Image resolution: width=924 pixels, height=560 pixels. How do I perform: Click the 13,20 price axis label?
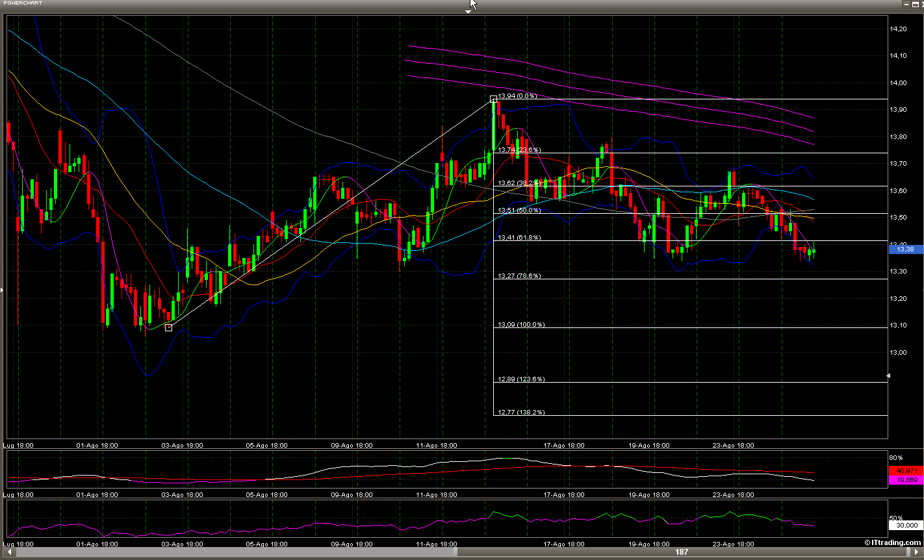coord(898,298)
